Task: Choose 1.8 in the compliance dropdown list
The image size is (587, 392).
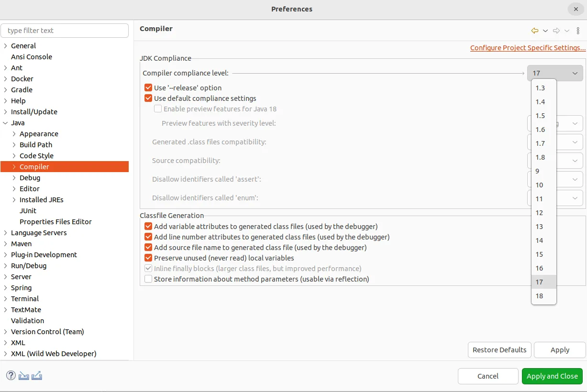Action: pyautogui.click(x=540, y=157)
